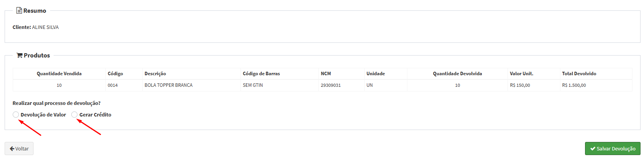Click the R$ 1.500,00 total value cell

click(574, 85)
